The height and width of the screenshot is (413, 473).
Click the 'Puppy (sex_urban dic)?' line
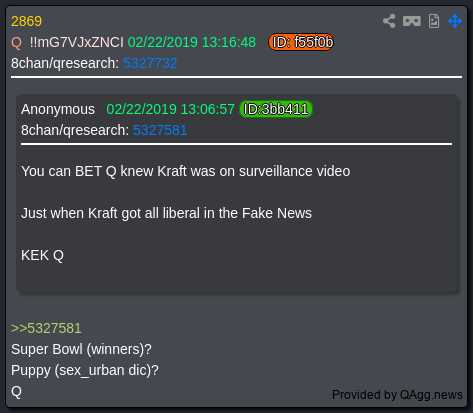point(85,370)
